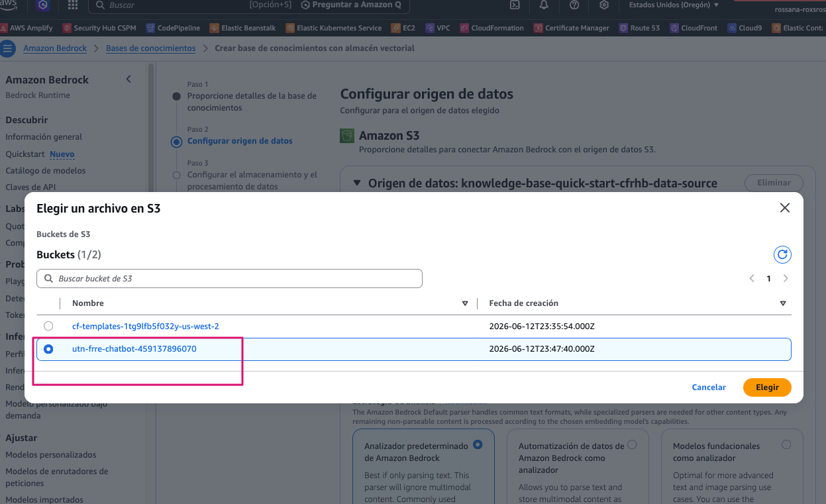Open Elastic Beanstalk shortcut
The width and height of the screenshot is (826, 504).
(x=243, y=28)
